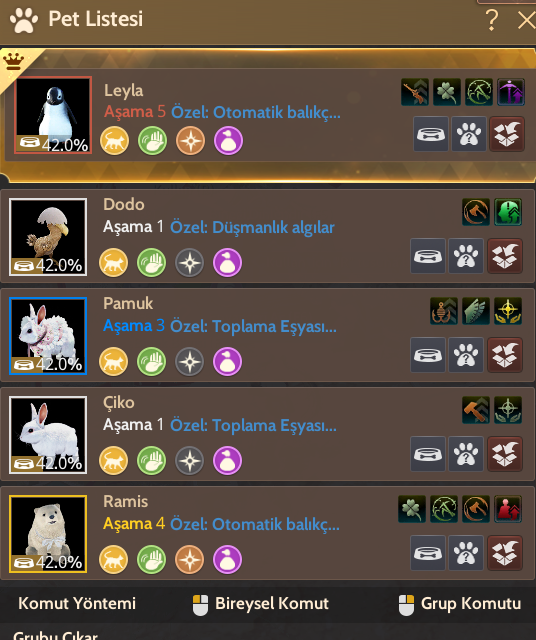Toggle Pamuk's green hand loot pickup button
This screenshot has width=536, height=640.
(151, 362)
